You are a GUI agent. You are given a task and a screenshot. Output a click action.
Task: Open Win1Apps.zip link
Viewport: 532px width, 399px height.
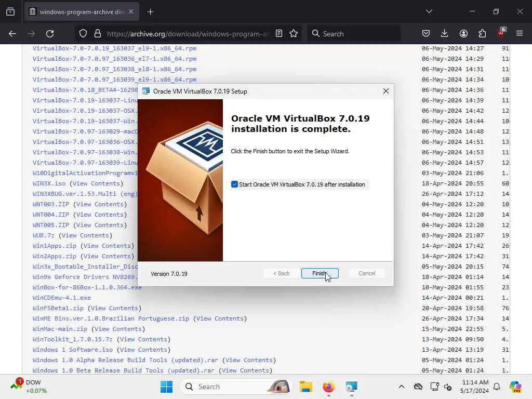[54, 246]
